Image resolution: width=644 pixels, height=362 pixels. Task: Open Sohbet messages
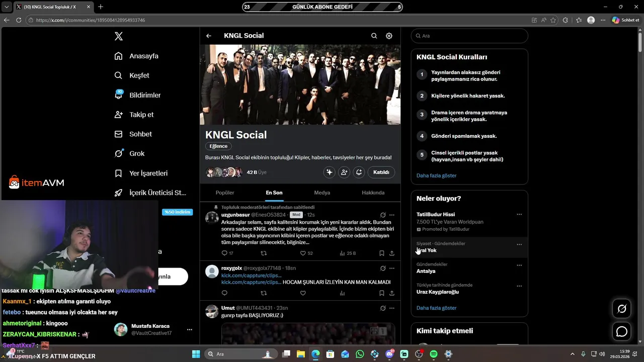[133, 134]
